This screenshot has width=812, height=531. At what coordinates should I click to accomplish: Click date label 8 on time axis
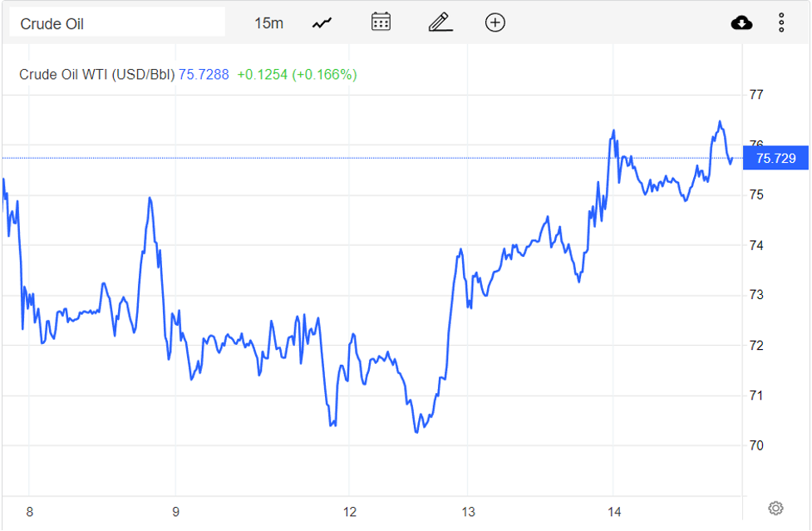click(x=30, y=512)
